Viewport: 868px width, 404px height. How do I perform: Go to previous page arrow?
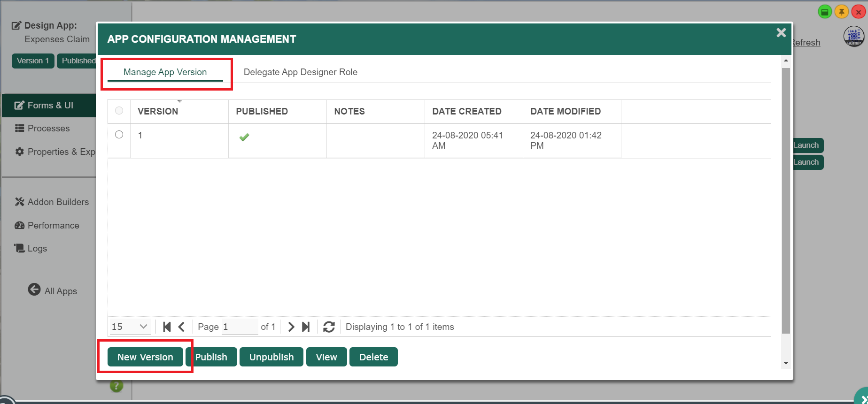click(x=181, y=327)
